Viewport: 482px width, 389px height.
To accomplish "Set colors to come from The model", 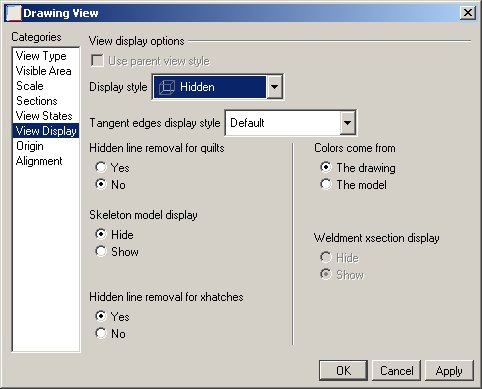I will pyautogui.click(x=326, y=184).
